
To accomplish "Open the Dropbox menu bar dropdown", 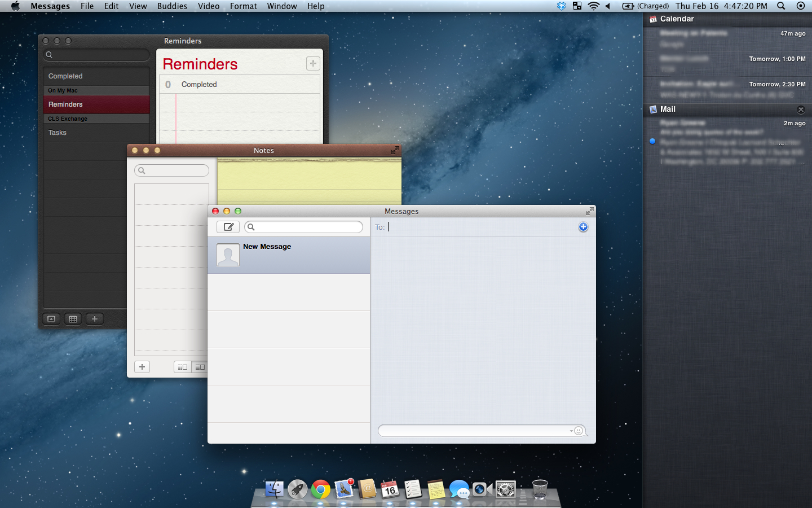I will (562, 6).
